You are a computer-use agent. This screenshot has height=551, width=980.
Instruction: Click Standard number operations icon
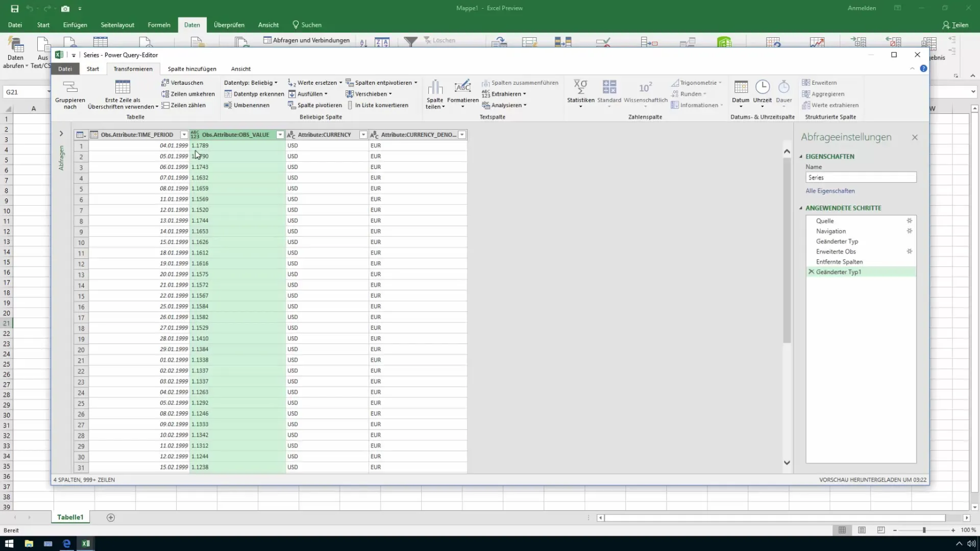609,87
